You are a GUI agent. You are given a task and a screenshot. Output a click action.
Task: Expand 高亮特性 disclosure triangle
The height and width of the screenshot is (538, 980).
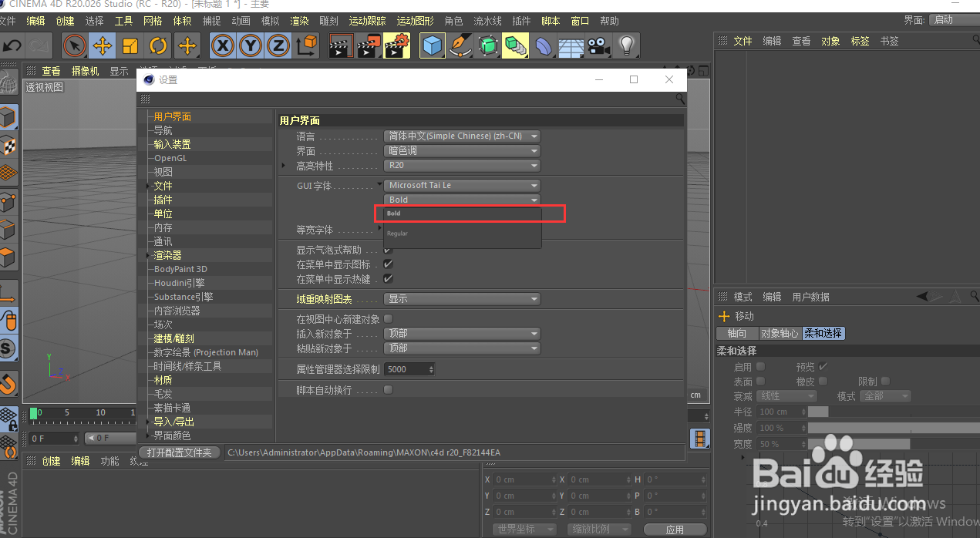pyautogui.click(x=284, y=166)
